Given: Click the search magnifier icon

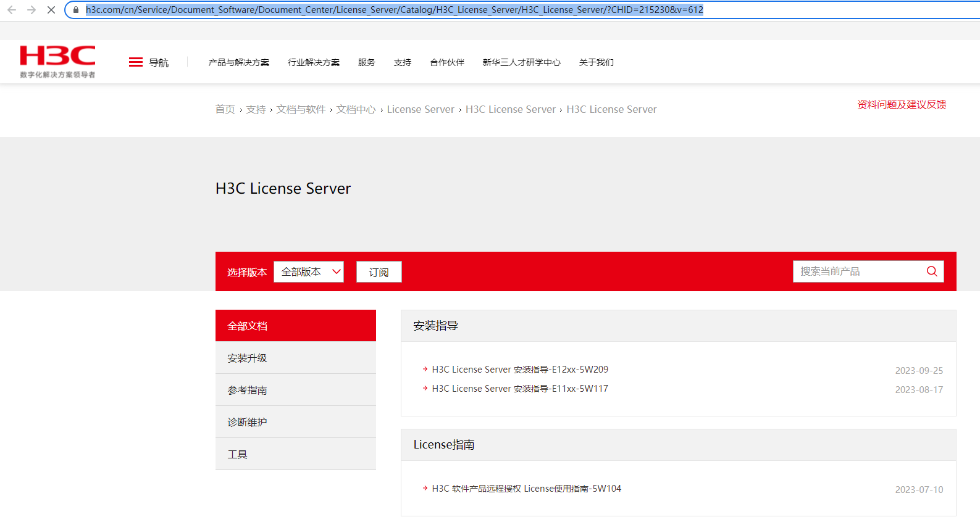Looking at the screenshot, I should click(931, 271).
